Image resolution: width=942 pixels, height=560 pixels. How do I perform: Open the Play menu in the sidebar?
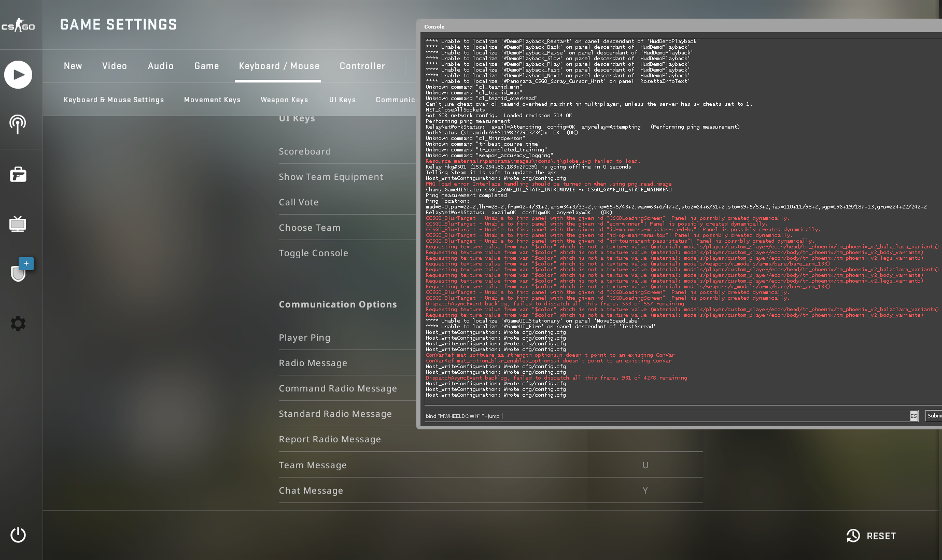(18, 75)
